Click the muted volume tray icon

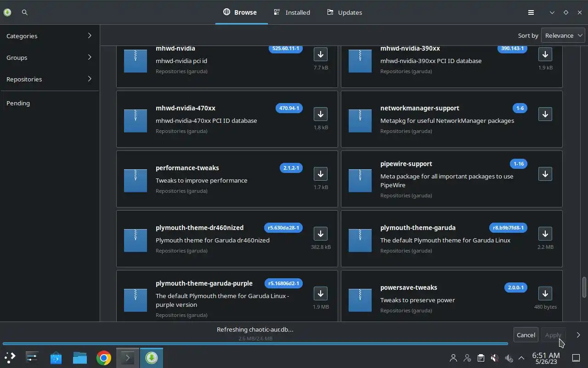(494, 358)
